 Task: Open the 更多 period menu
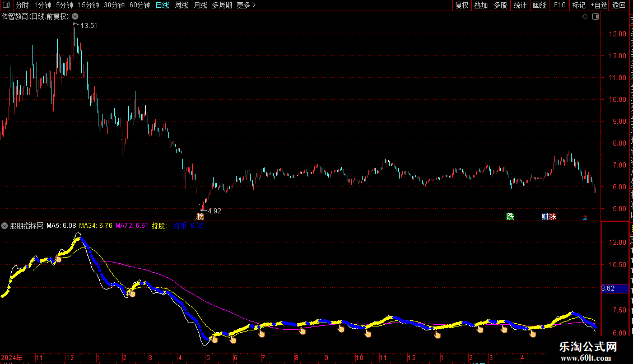pyautogui.click(x=246, y=5)
